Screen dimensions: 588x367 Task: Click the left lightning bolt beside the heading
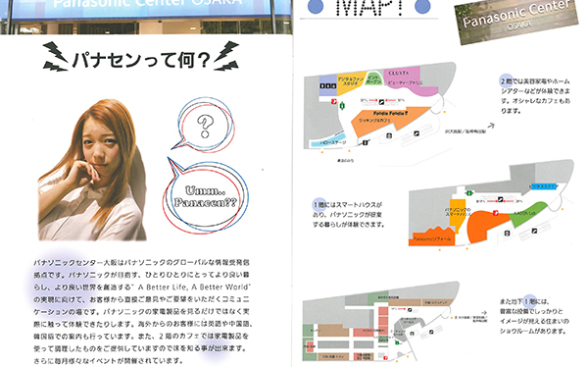point(55,57)
